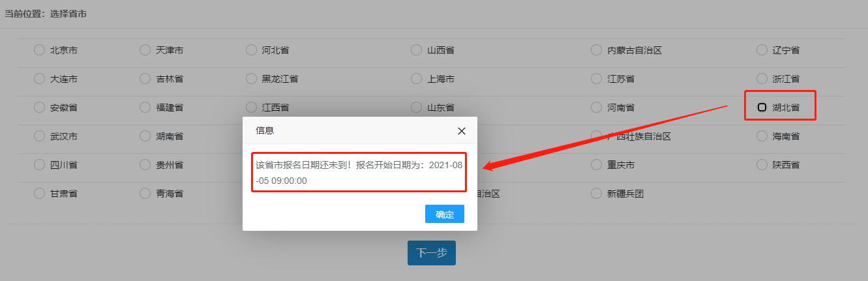Choose the 河南省 radio option
The width and height of the screenshot is (868, 281).
point(596,107)
